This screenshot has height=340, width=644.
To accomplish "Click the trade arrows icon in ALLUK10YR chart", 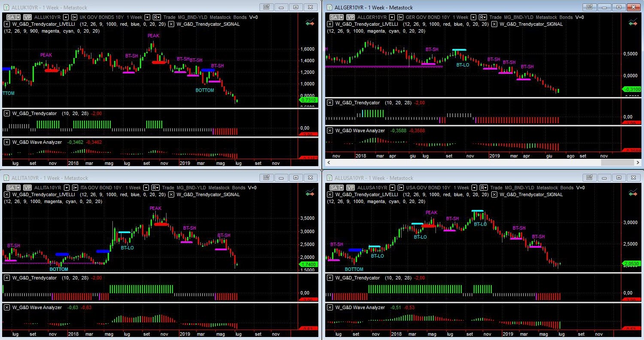I will (x=309, y=23).
